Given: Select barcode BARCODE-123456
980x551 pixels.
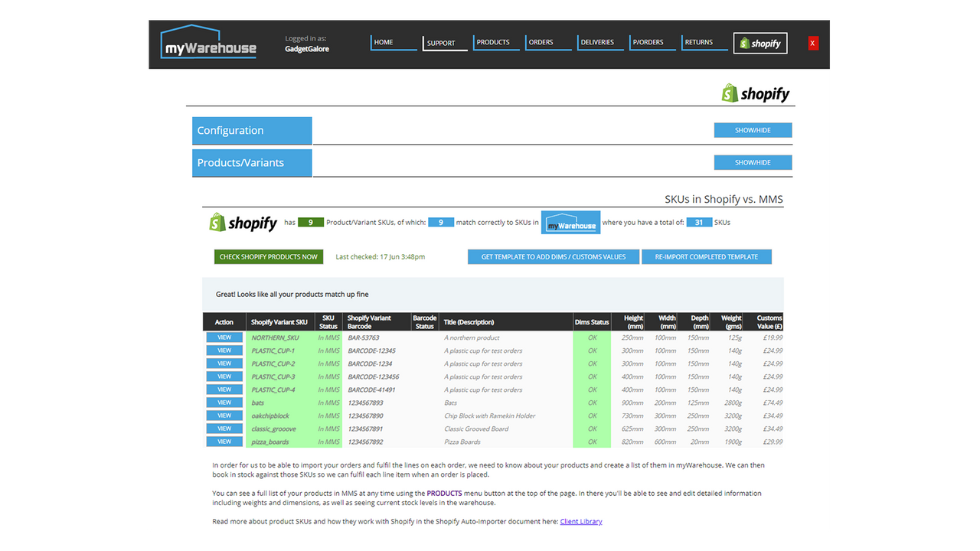Looking at the screenshot, I should point(374,377).
